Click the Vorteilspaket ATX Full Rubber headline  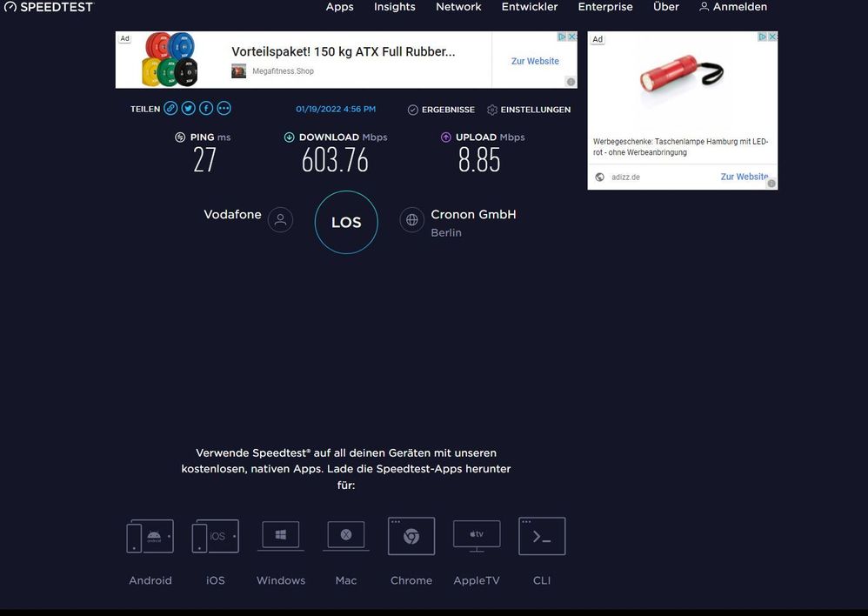[x=344, y=51]
